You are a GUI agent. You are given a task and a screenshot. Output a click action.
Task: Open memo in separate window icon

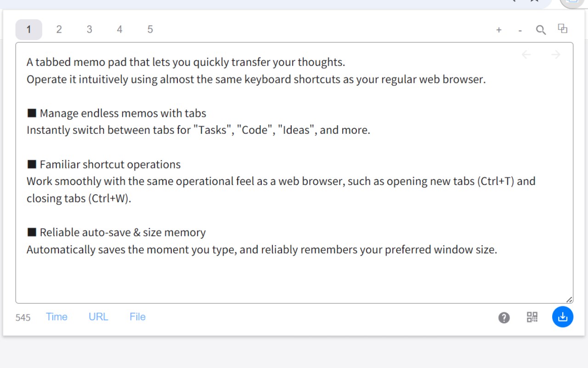point(563,29)
